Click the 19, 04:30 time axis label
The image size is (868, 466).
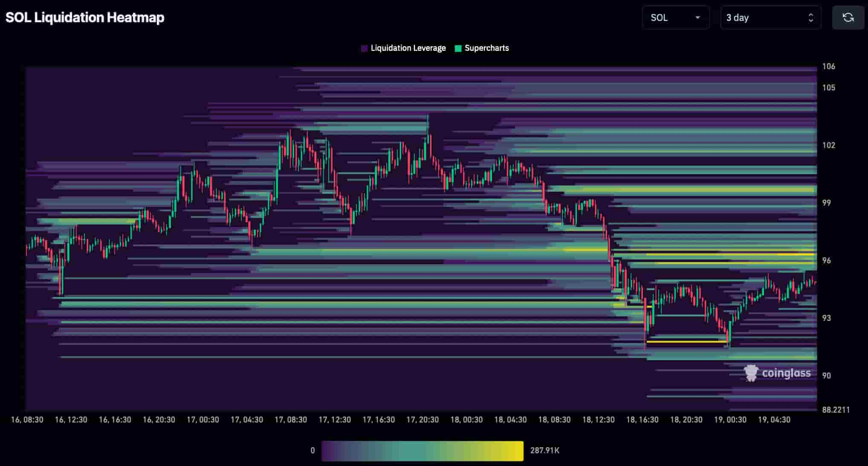tap(774, 419)
